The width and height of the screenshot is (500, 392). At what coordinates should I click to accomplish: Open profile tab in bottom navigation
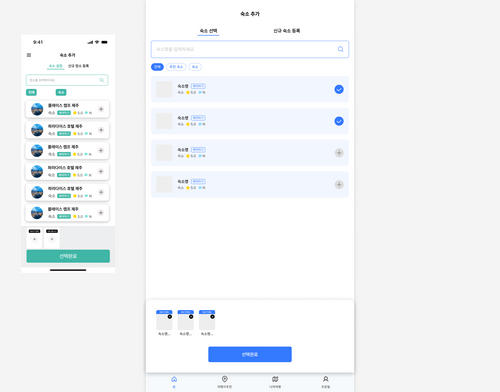coord(326,382)
